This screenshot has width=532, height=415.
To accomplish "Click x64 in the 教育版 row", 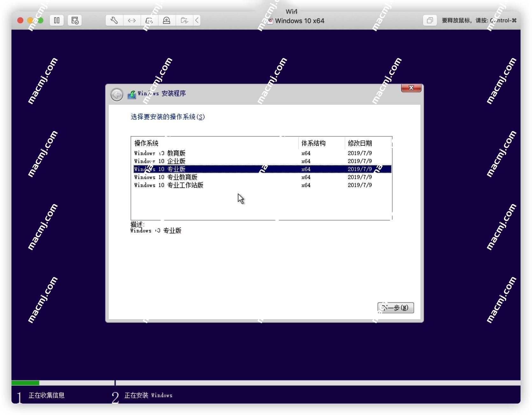I will 306,153.
